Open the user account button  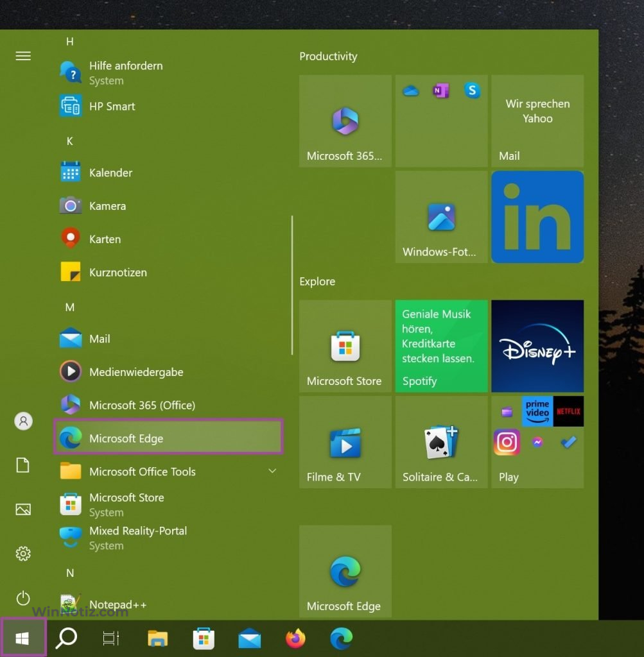pyautogui.click(x=23, y=421)
